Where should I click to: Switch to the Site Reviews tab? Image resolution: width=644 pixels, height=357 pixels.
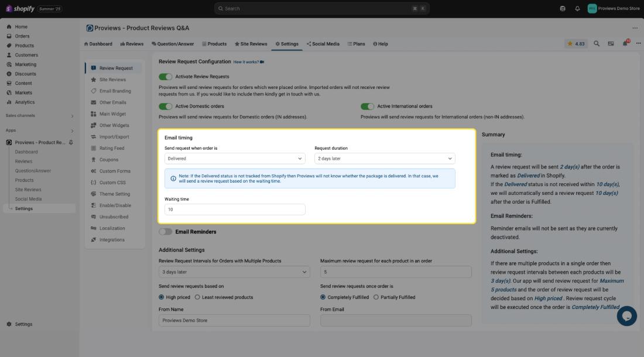251,44
